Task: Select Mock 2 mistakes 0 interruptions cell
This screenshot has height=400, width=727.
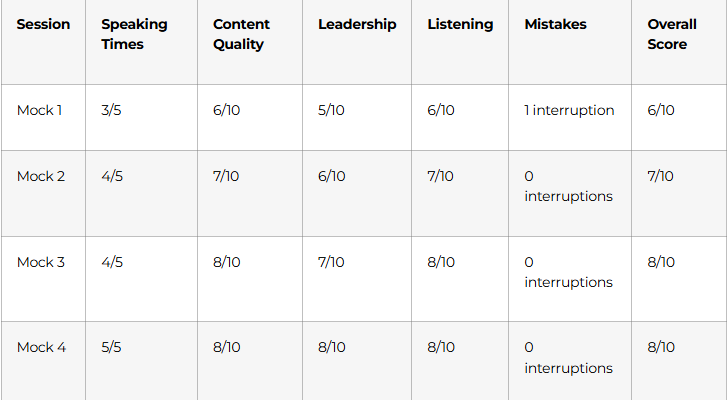Action: tap(568, 186)
